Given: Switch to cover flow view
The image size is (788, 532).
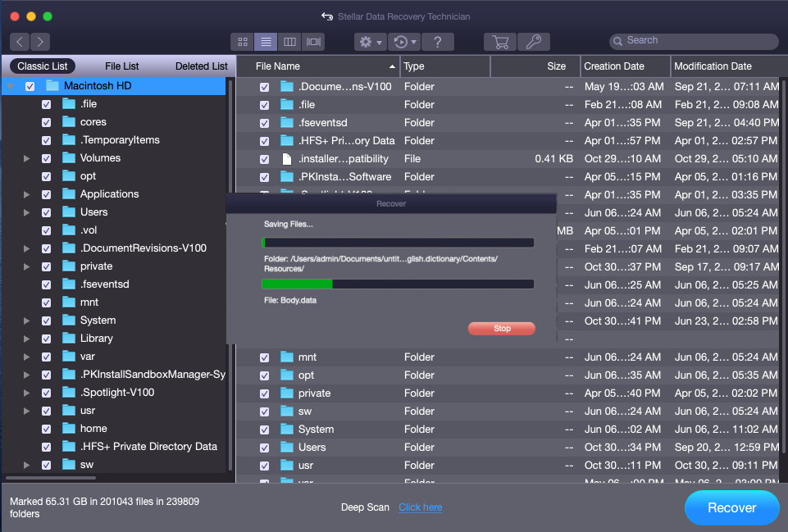Looking at the screenshot, I should 313,42.
